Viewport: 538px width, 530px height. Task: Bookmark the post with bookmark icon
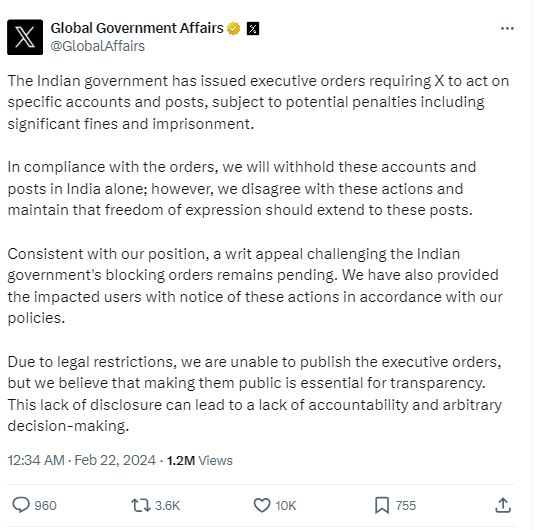(x=382, y=505)
